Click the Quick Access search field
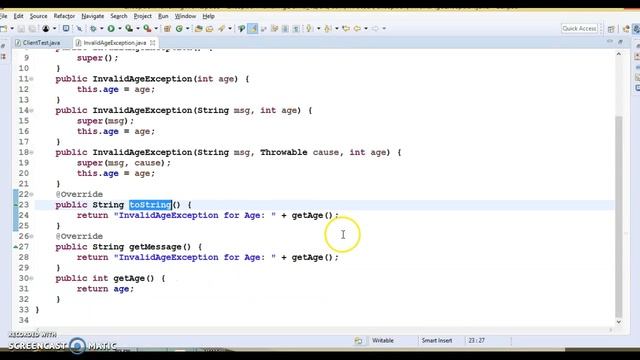640x360 pixels. (579, 29)
